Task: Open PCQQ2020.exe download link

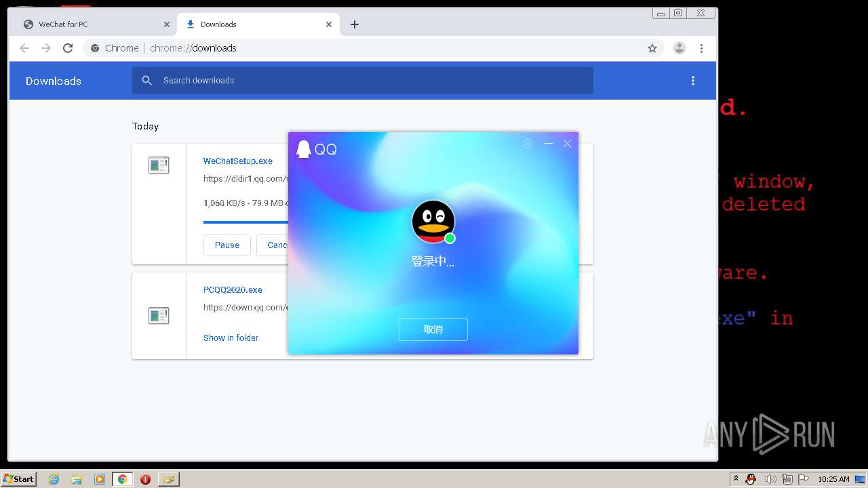Action: point(233,290)
